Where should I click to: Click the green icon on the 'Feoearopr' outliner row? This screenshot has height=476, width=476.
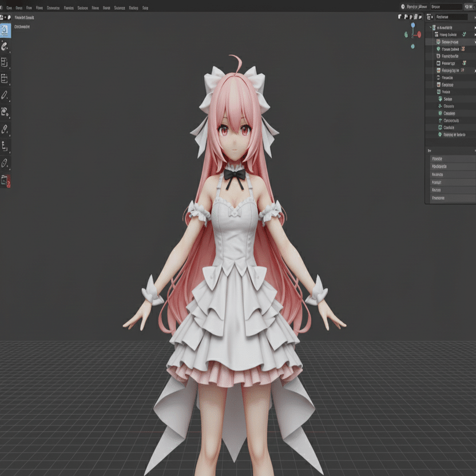[464, 63]
